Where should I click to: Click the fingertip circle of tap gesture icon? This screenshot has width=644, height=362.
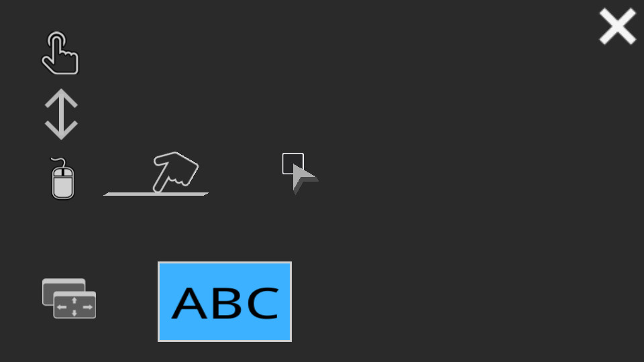[56, 40]
